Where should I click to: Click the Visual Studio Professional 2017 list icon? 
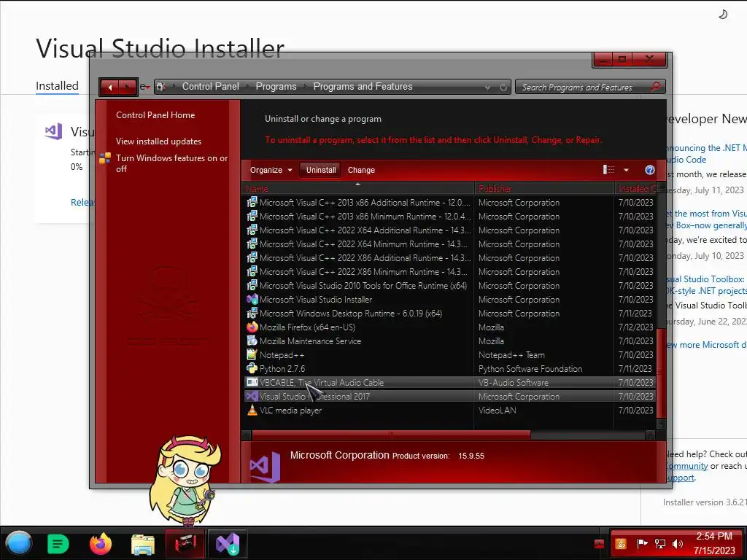tap(252, 396)
